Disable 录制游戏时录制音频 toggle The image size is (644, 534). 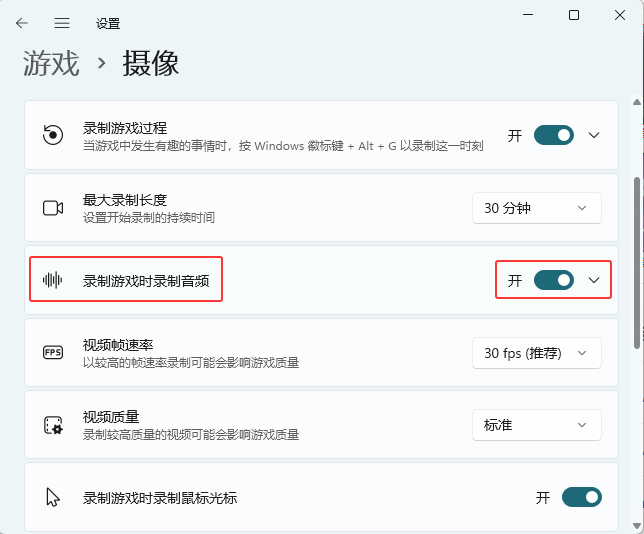554,281
